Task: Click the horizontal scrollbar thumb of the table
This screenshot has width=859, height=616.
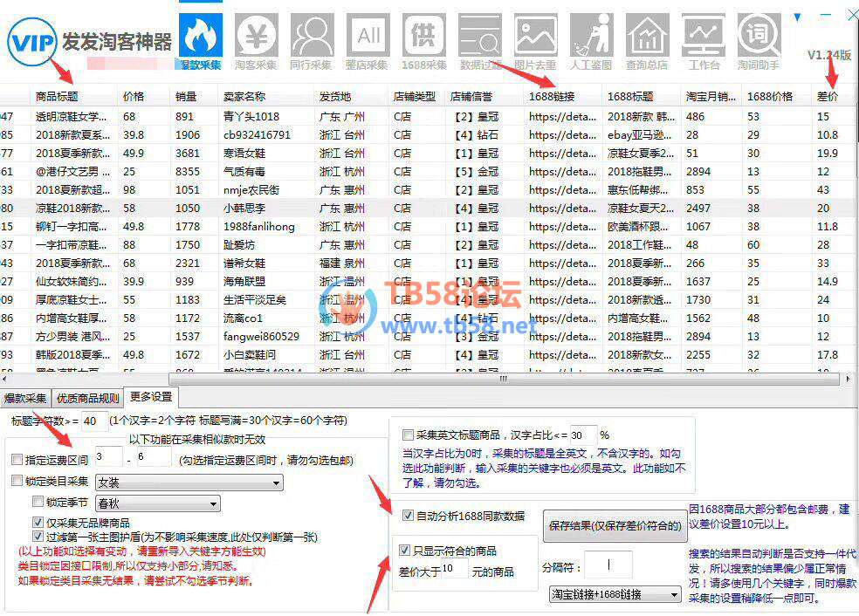Action: click(x=504, y=379)
